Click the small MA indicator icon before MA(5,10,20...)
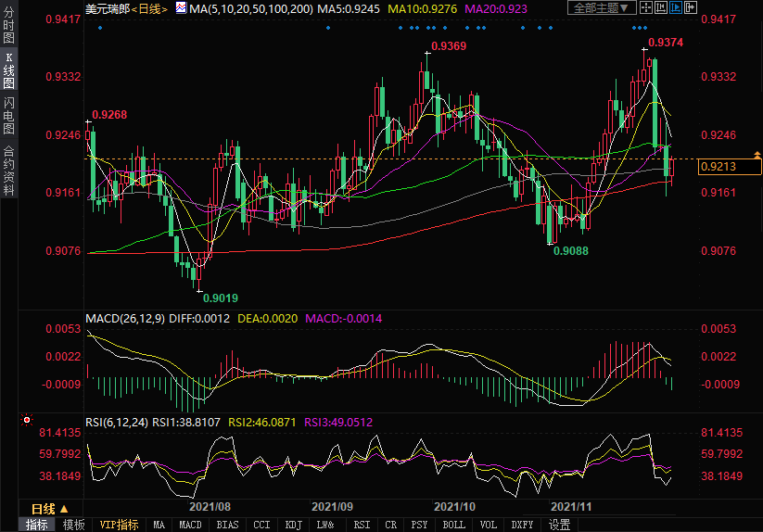 click(181, 8)
